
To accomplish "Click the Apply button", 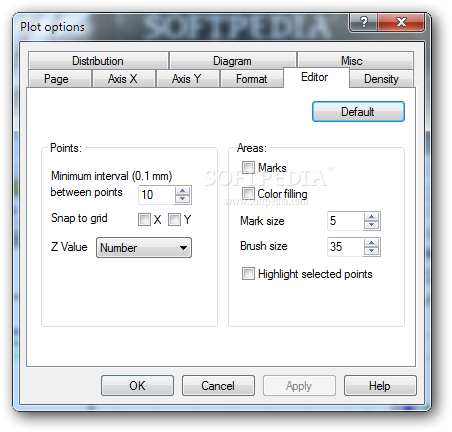I will click(x=299, y=386).
